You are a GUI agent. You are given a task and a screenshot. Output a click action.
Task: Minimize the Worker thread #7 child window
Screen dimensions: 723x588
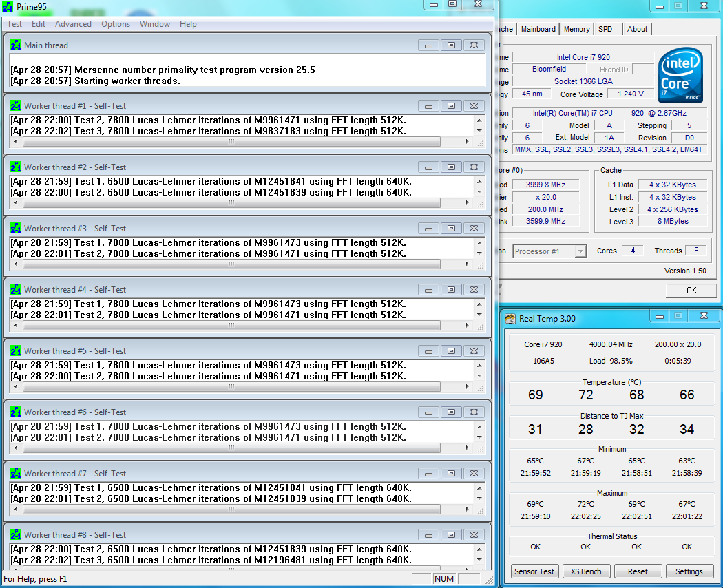click(x=428, y=474)
